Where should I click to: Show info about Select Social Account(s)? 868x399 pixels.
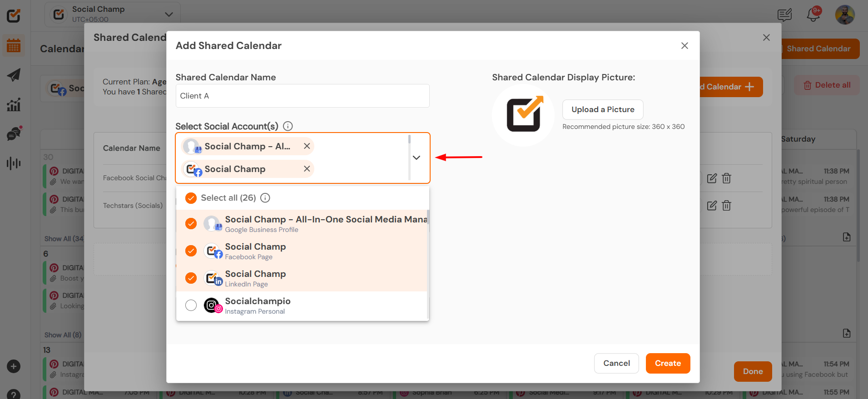click(288, 126)
